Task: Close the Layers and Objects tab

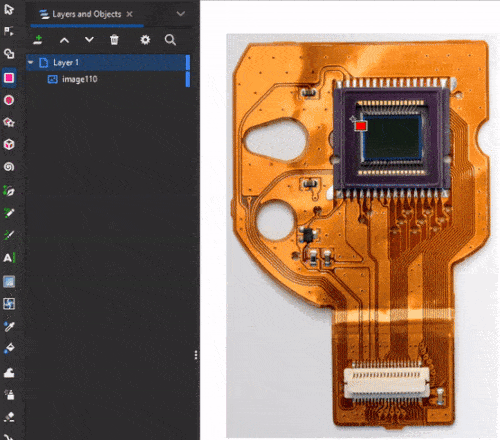Action: 129,14
